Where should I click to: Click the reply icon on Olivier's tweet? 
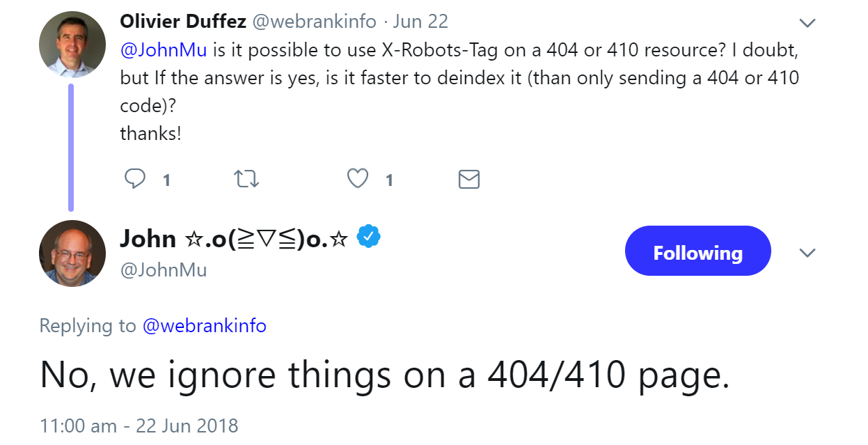tap(136, 179)
